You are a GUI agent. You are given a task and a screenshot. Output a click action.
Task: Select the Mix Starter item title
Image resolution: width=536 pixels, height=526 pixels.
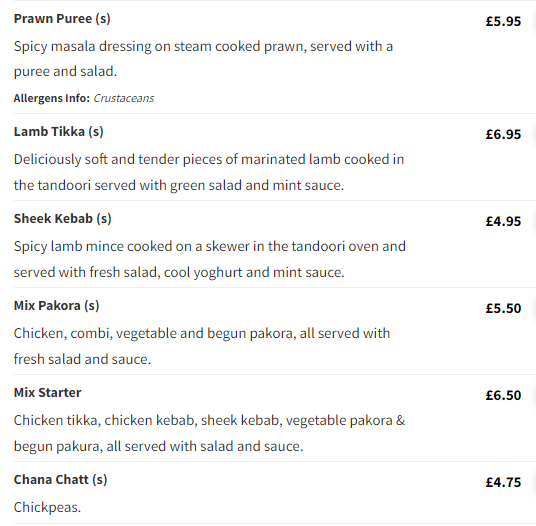48,393
